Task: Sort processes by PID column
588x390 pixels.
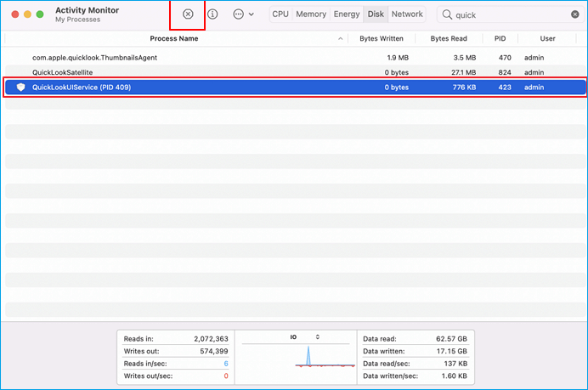Action: click(499, 39)
